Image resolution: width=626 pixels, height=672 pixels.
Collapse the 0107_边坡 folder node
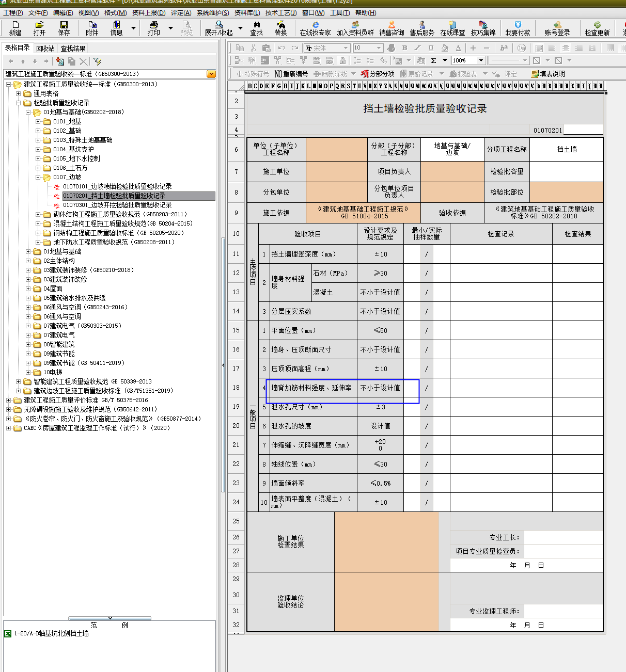(38, 177)
